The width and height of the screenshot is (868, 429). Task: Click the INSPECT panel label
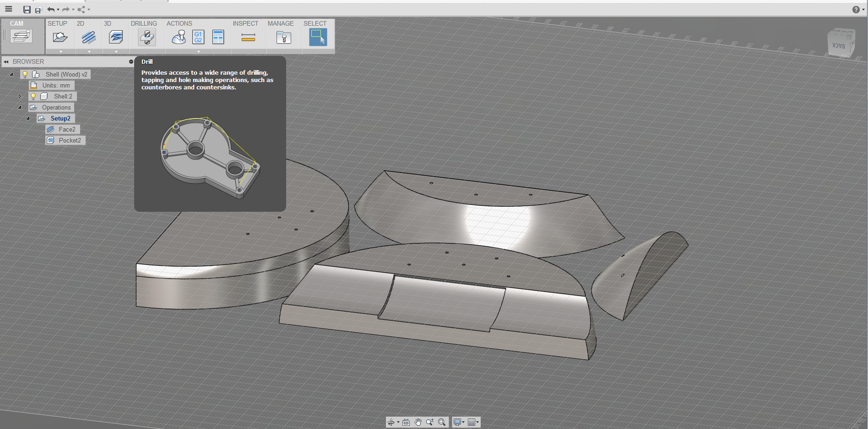tap(245, 23)
